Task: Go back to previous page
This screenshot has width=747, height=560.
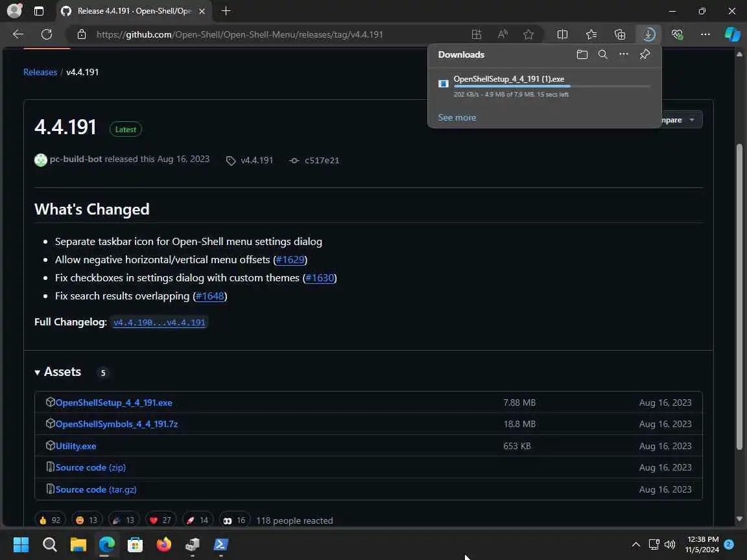Action: coord(18,34)
